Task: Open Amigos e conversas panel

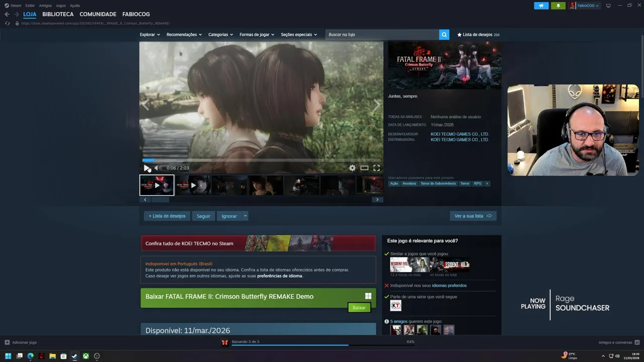Action: 618,342
